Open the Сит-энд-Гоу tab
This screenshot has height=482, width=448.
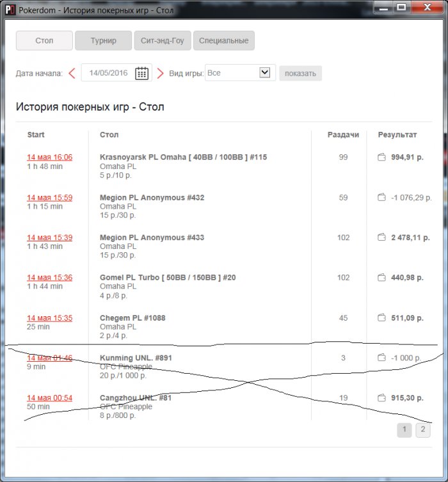tap(163, 41)
